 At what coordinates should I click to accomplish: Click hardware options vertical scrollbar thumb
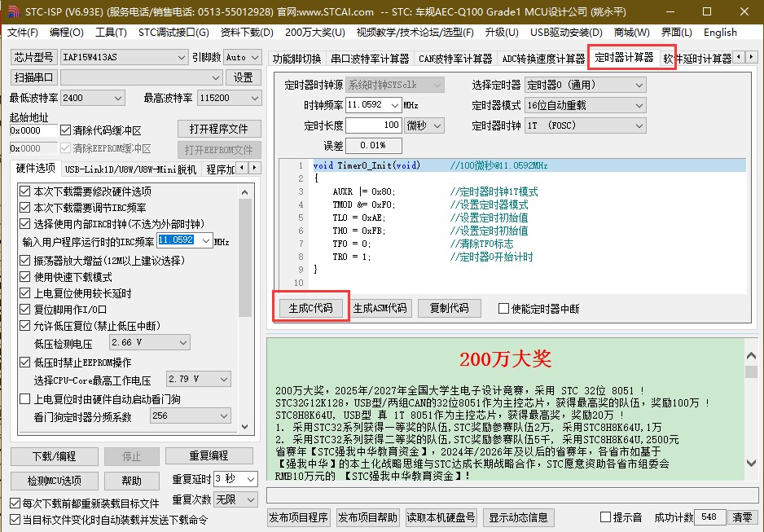(x=245, y=257)
